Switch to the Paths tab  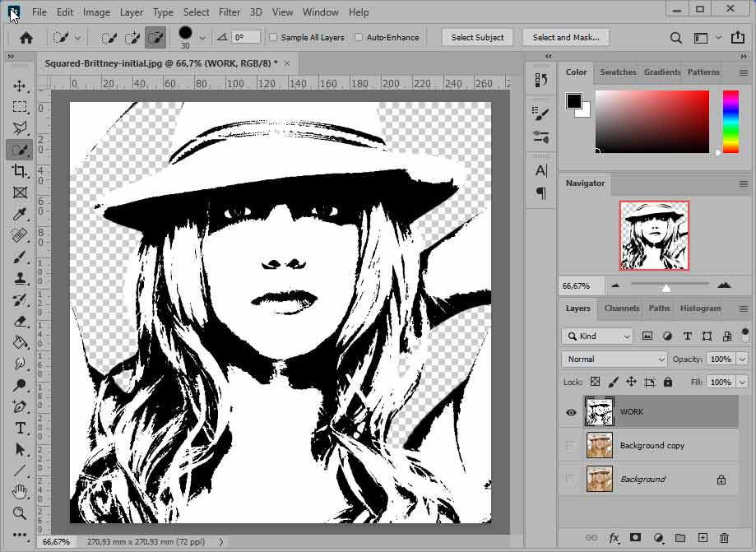659,308
